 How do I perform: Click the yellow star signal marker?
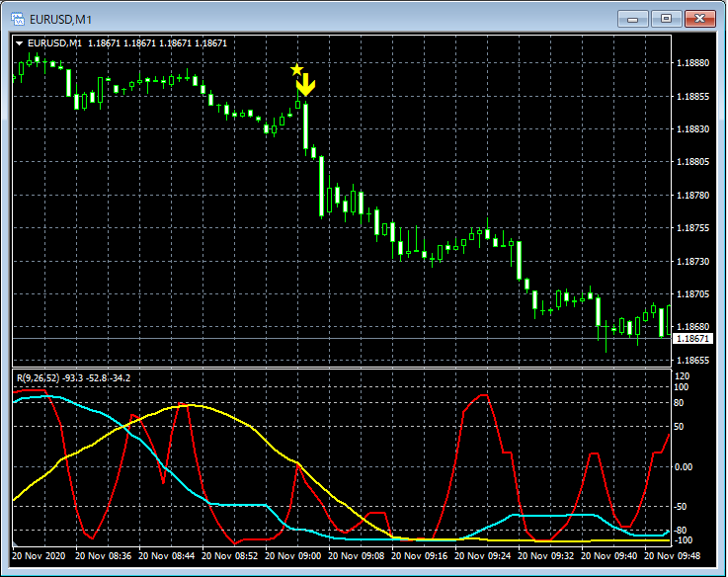296,69
